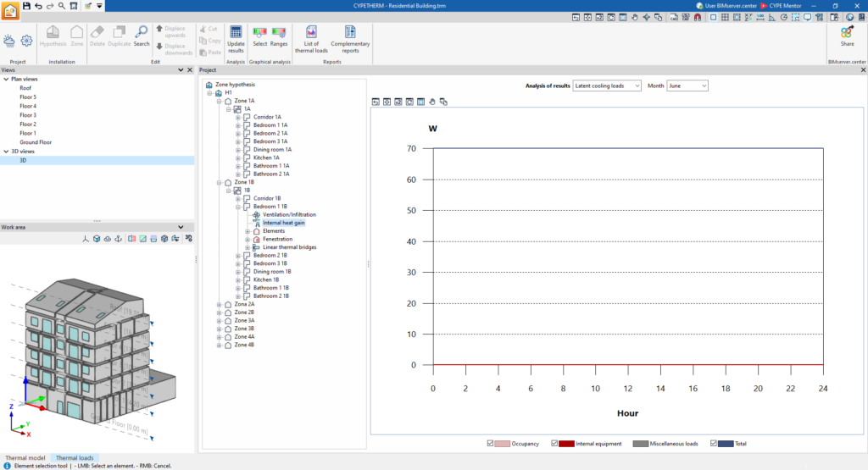
Task: Open Complementary reports
Action: tap(350, 39)
